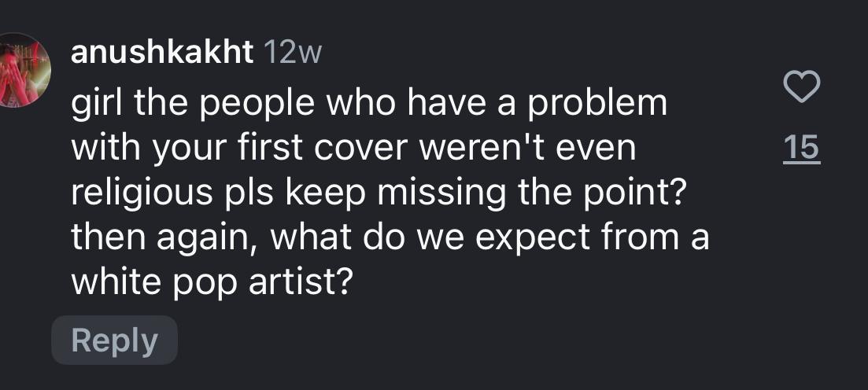The image size is (868, 390).
Task: Open the underlined like counter
Action: 801,149
